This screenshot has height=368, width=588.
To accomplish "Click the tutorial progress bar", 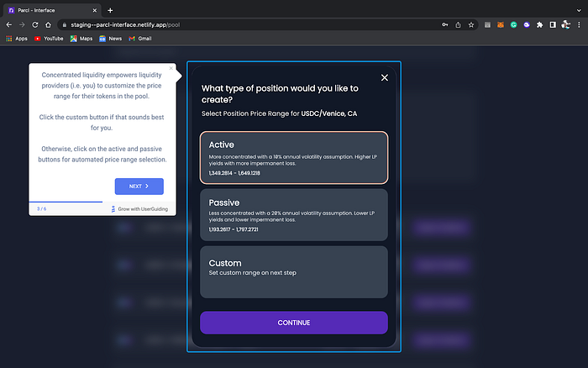I will pyautogui.click(x=102, y=202).
